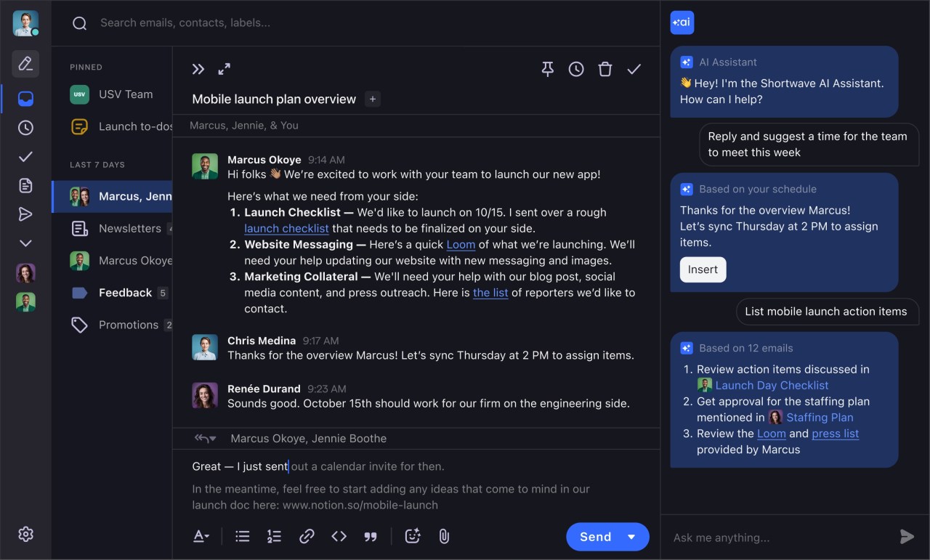
Task: Mark the thread done with the checkmark
Action: point(634,69)
